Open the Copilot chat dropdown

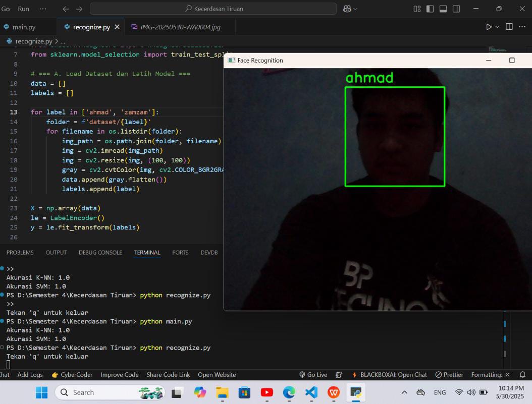(355, 9)
